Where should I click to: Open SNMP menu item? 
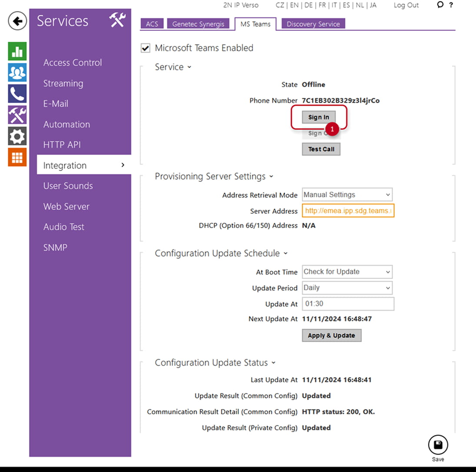click(55, 247)
